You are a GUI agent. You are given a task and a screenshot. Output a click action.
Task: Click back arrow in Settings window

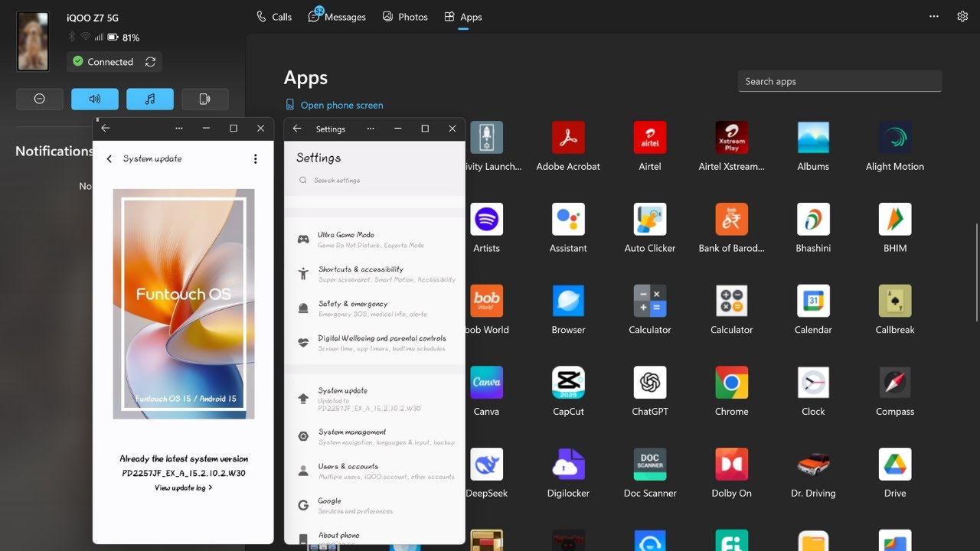tap(297, 129)
